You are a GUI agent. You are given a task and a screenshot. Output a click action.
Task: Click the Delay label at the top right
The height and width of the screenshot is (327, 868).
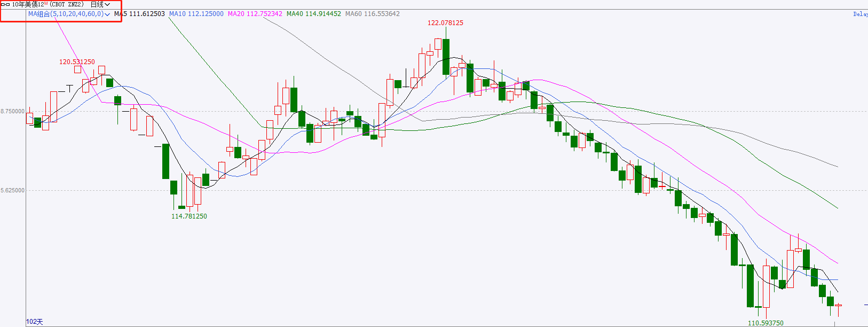(x=861, y=14)
